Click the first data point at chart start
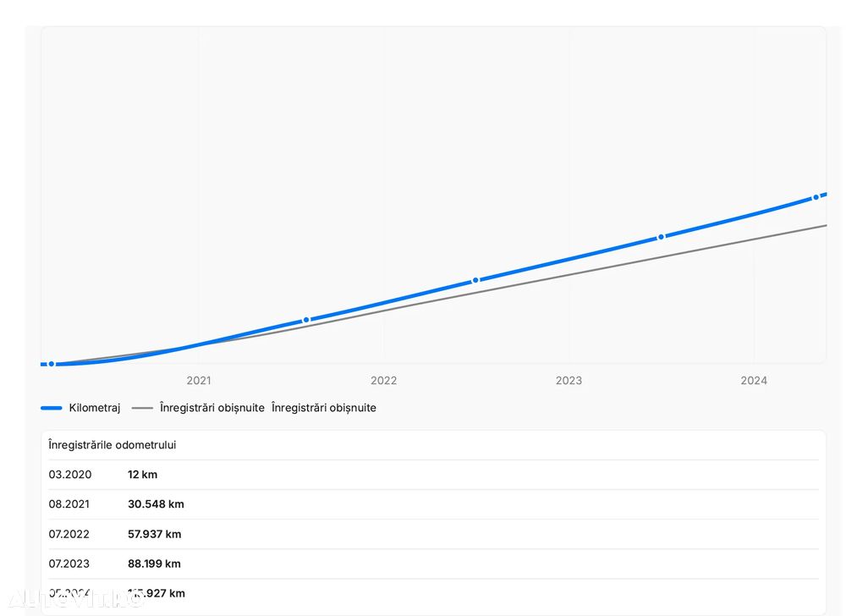The width and height of the screenshot is (846, 616). (51, 364)
